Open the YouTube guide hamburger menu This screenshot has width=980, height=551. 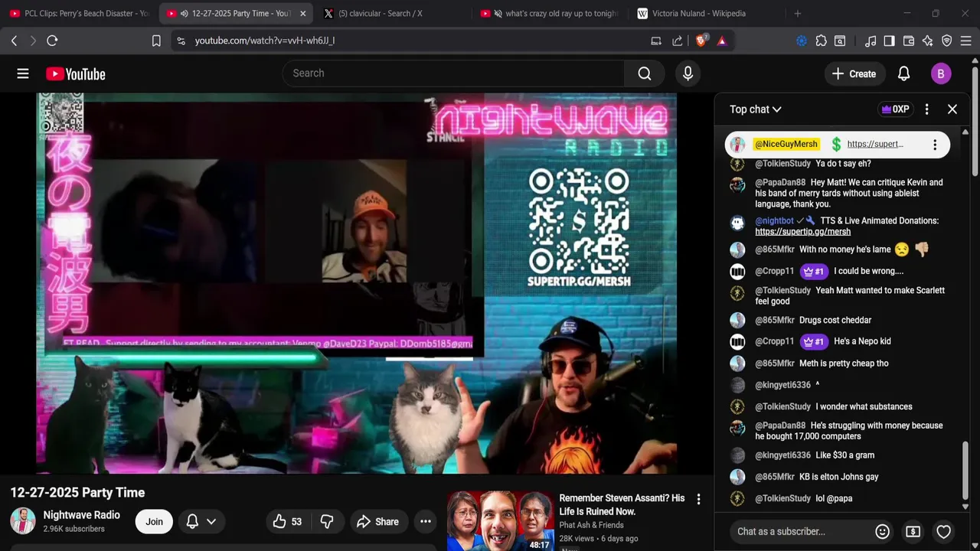23,73
